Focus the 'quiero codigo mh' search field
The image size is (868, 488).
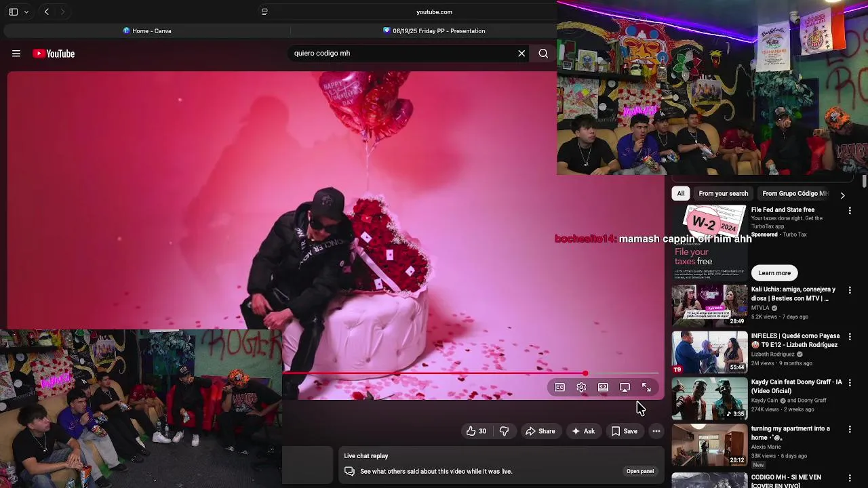tap(403, 53)
